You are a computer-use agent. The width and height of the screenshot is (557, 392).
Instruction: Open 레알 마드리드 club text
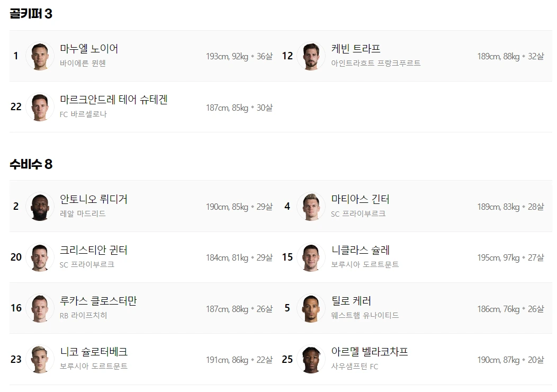[83, 213]
